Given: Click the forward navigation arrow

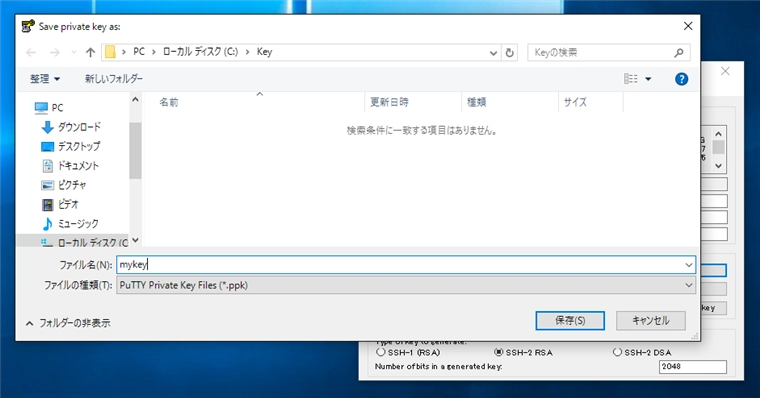Looking at the screenshot, I should point(55,52).
